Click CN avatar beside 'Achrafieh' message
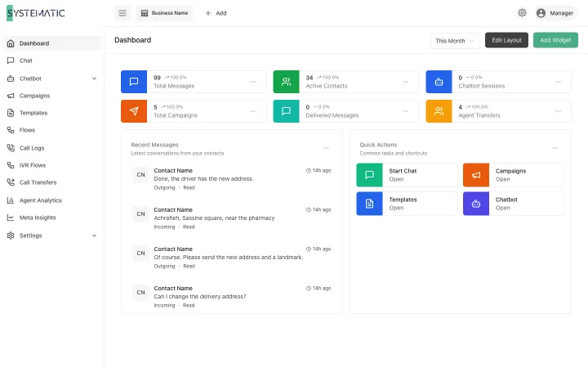The image size is (588, 368). (x=140, y=214)
